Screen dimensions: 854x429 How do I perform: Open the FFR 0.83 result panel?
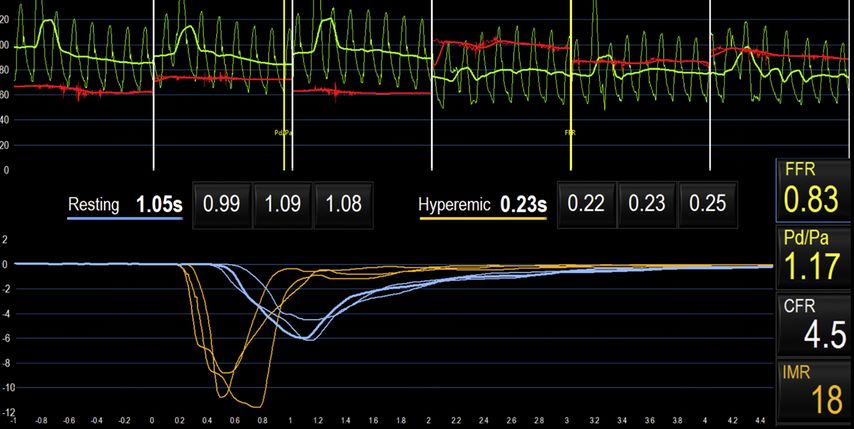pyautogui.click(x=814, y=190)
